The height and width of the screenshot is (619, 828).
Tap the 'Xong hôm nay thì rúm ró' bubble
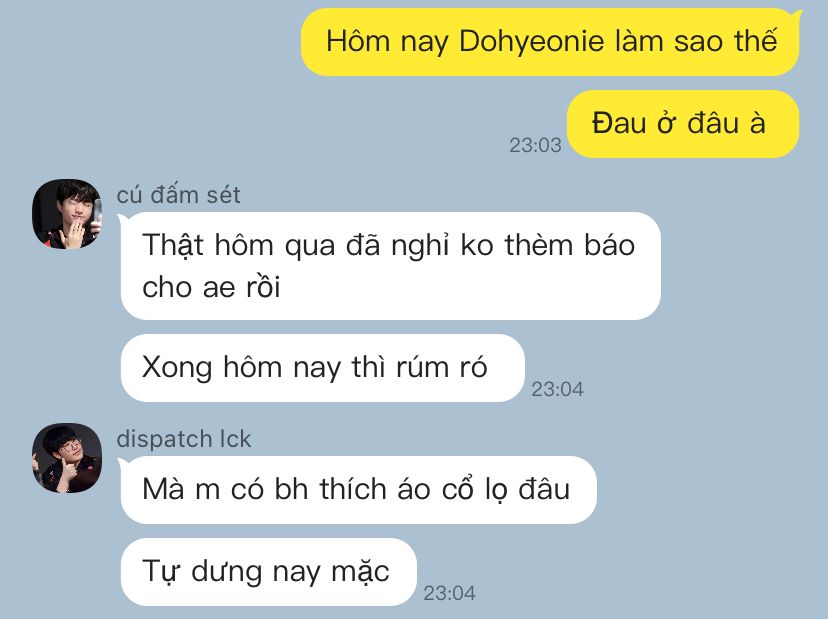pyautogui.click(x=323, y=368)
